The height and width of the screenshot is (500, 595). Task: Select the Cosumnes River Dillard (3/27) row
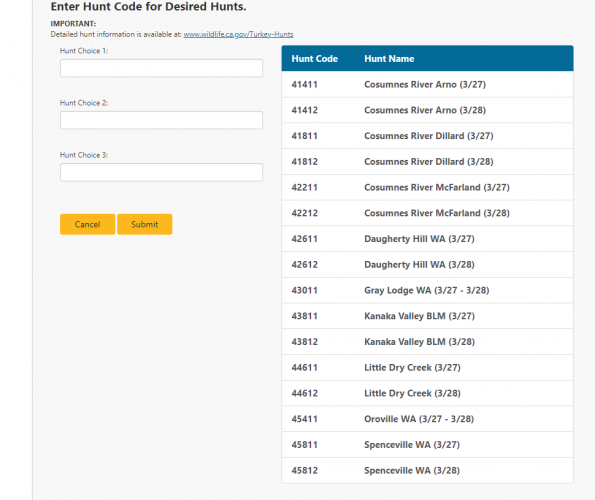[x=427, y=136]
